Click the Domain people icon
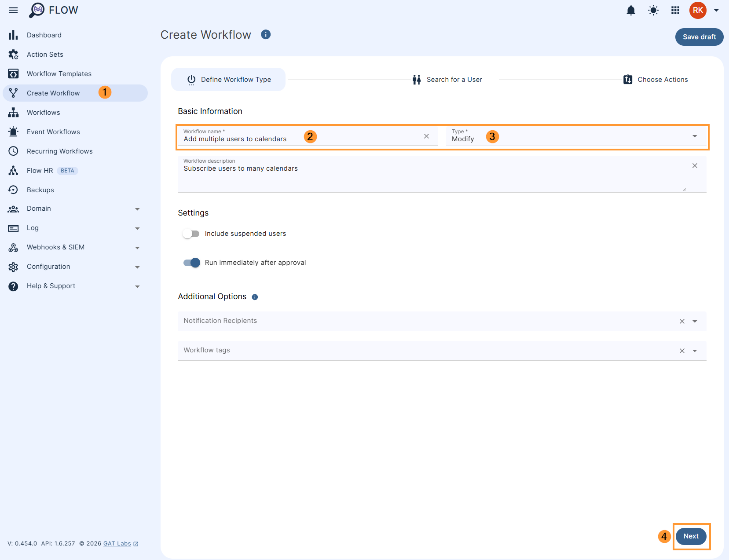The height and width of the screenshot is (560, 729). point(13,209)
